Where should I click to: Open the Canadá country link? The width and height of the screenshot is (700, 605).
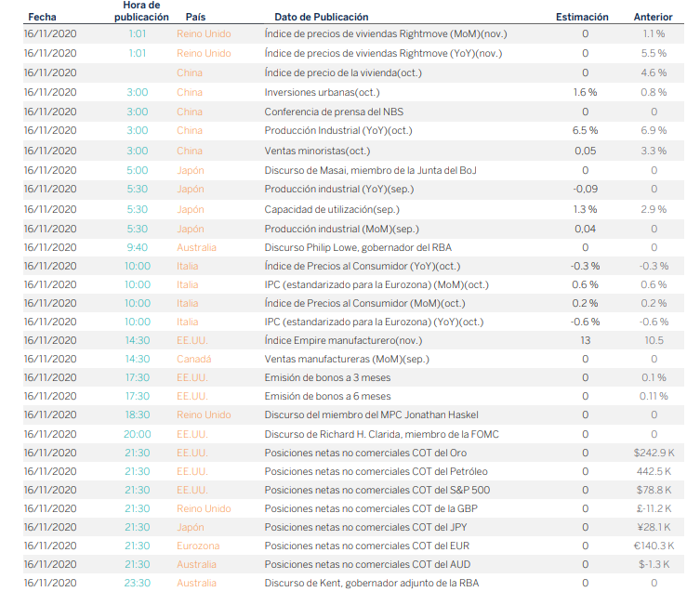(x=194, y=359)
